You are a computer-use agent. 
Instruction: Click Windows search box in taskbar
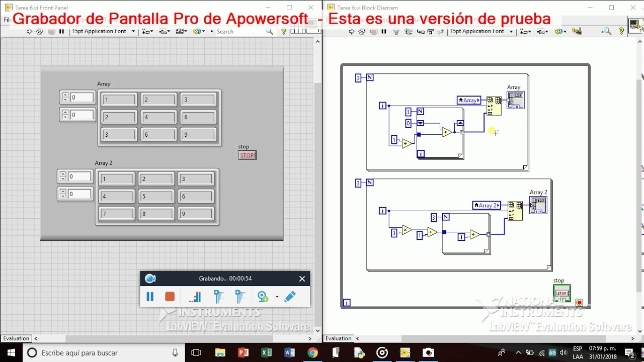click(x=103, y=352)
